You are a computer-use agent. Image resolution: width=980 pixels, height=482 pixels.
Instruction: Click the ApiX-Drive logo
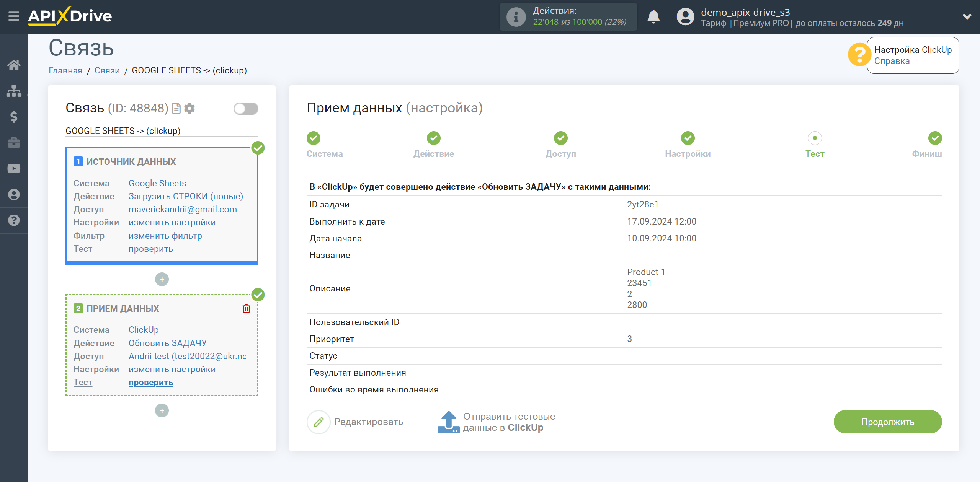point(70,16)
